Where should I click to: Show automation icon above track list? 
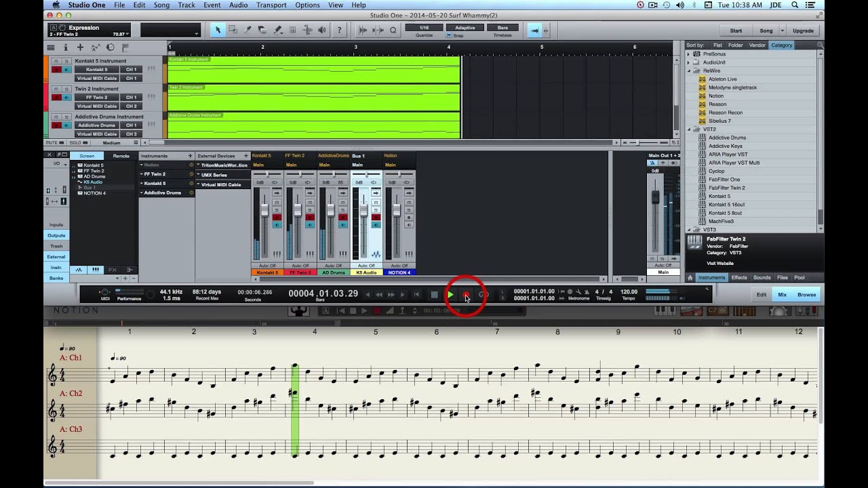(x=95, y=47)
